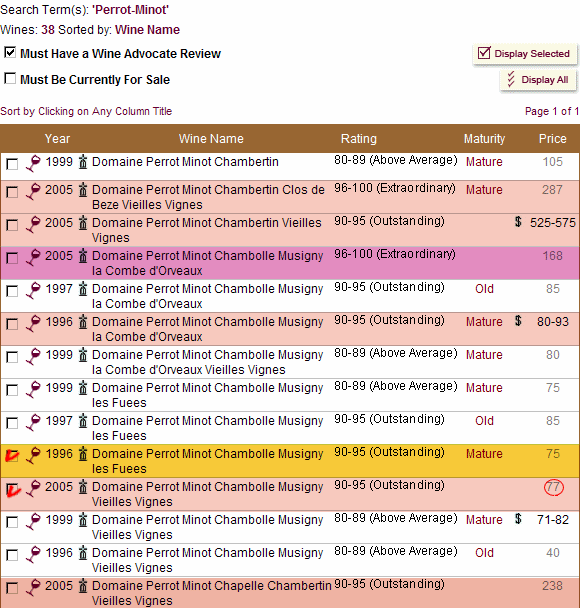Select checkbox for 1997 Combe d'Orveaux

[12, 291]
